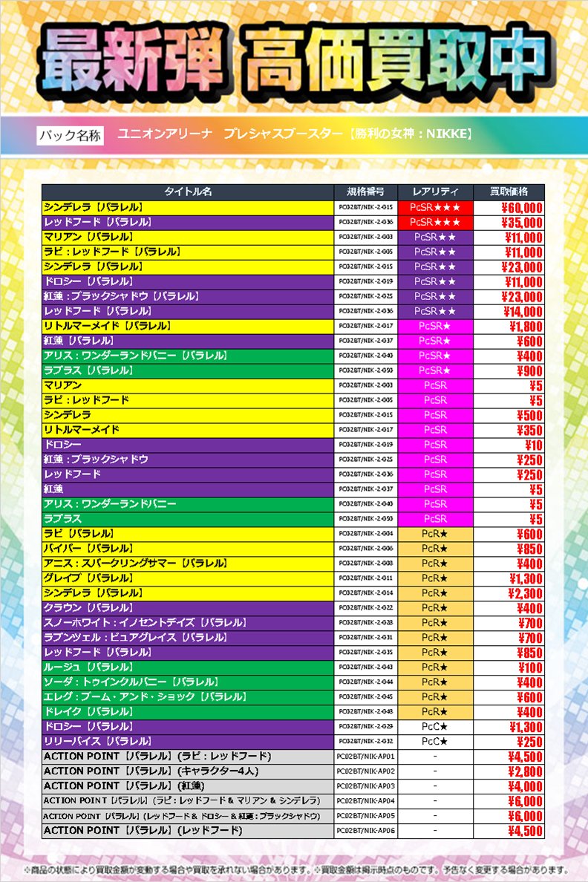Click ACTION POINT (レッドフード&ドロシー&紅蓮:ブラックシャドウ) title cell

(x=188, y=816)
